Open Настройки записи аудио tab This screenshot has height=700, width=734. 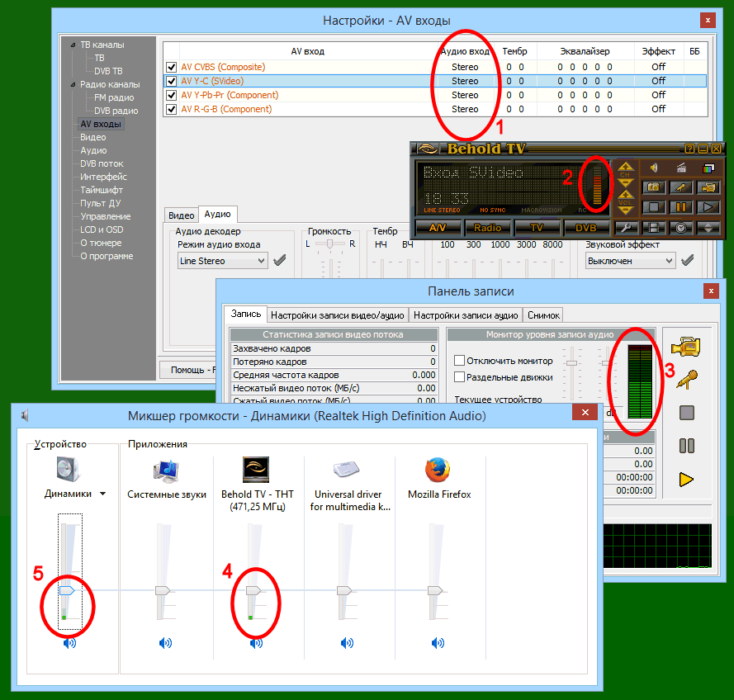[x=466, y=315]
